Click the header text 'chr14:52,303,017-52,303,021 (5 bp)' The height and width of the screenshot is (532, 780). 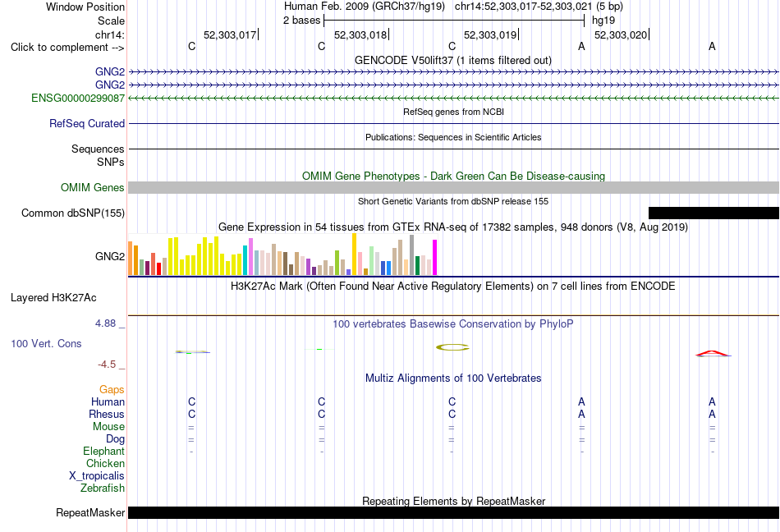pos(539,7)
